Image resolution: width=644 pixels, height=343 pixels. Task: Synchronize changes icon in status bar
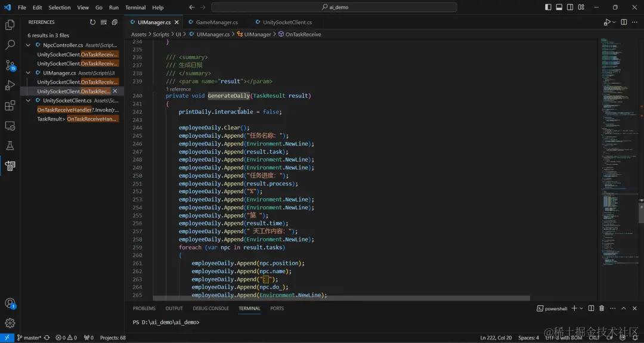[47, 338]
